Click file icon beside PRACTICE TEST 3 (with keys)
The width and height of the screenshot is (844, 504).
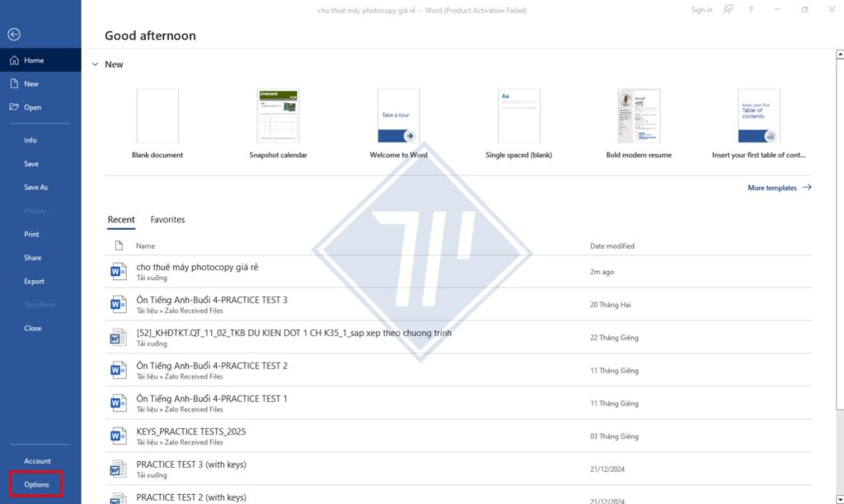point(118,469)
